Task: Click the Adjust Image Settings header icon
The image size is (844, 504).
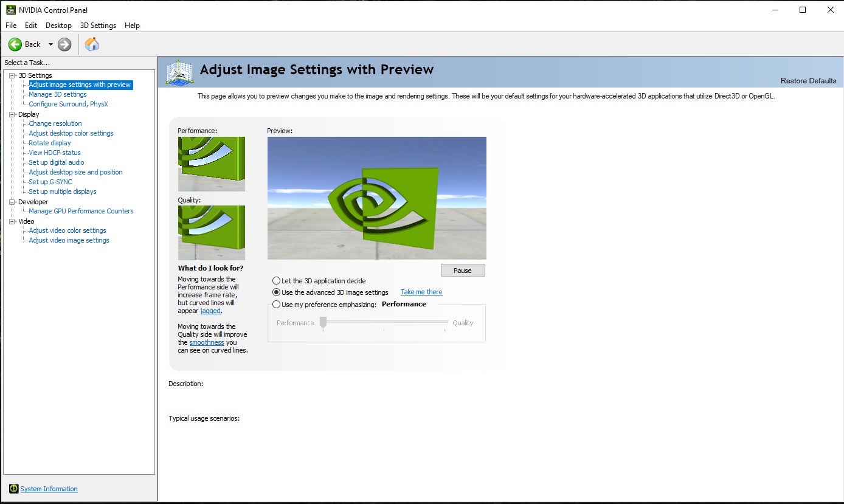Action: coord(179,73)
